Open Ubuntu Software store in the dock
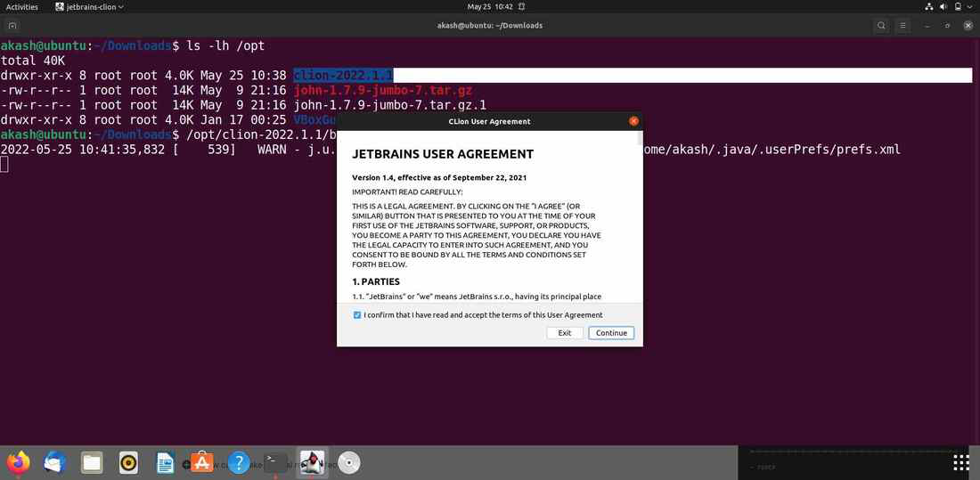Screen dimensions: 980x480 tap(202, 462)
